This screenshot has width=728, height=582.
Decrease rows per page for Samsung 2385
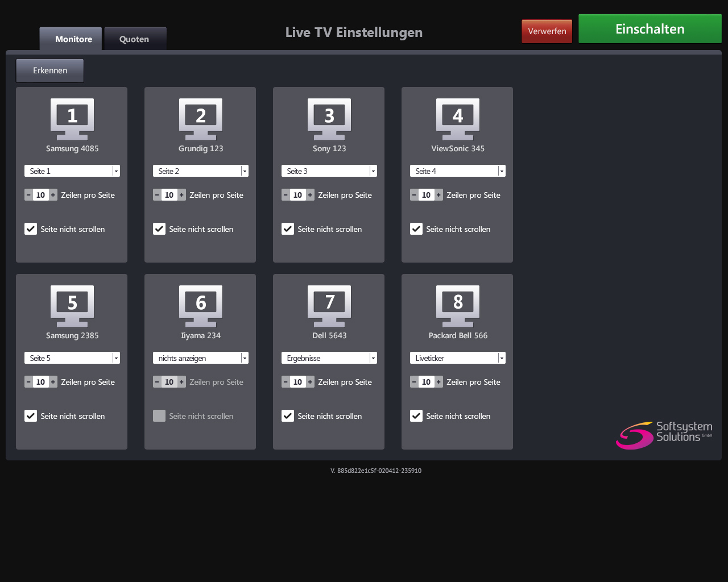point(28,382)
